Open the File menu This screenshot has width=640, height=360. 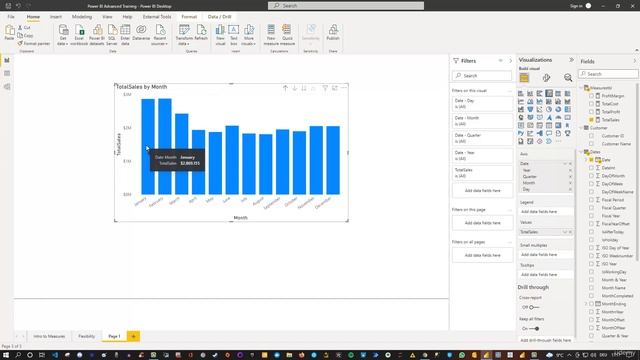11,17
